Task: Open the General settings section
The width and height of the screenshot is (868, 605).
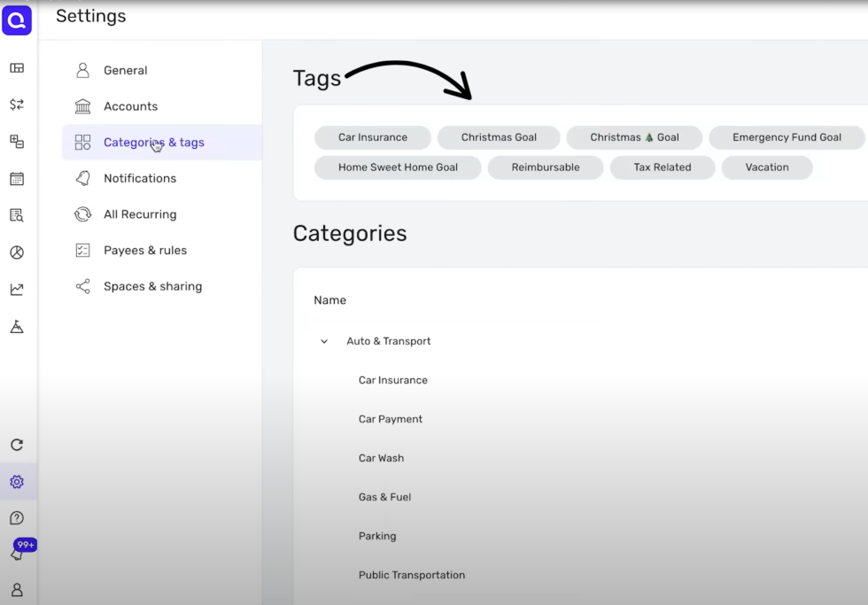Action: pos(125,70)
